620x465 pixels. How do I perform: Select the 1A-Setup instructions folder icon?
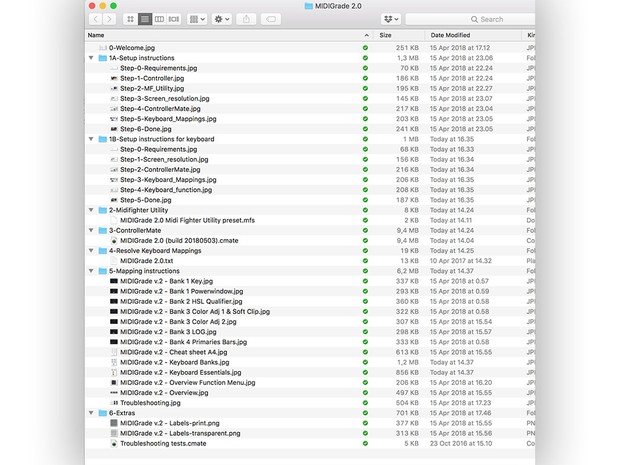point(103,58)
